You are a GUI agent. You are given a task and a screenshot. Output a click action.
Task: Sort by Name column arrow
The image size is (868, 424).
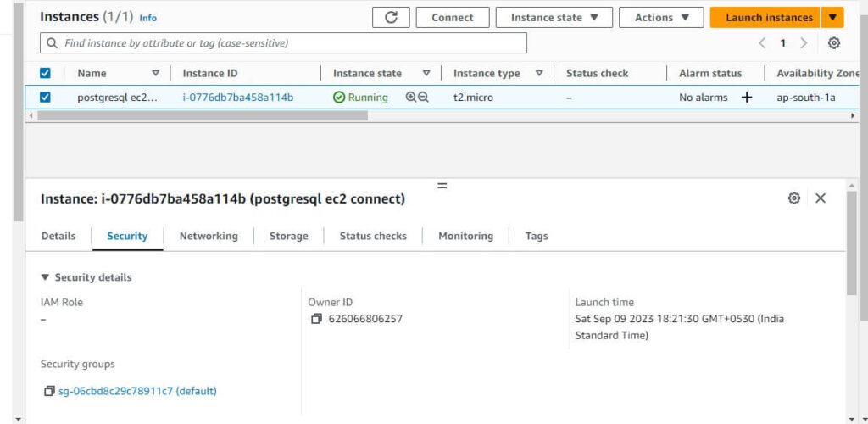tap(156, 73)
